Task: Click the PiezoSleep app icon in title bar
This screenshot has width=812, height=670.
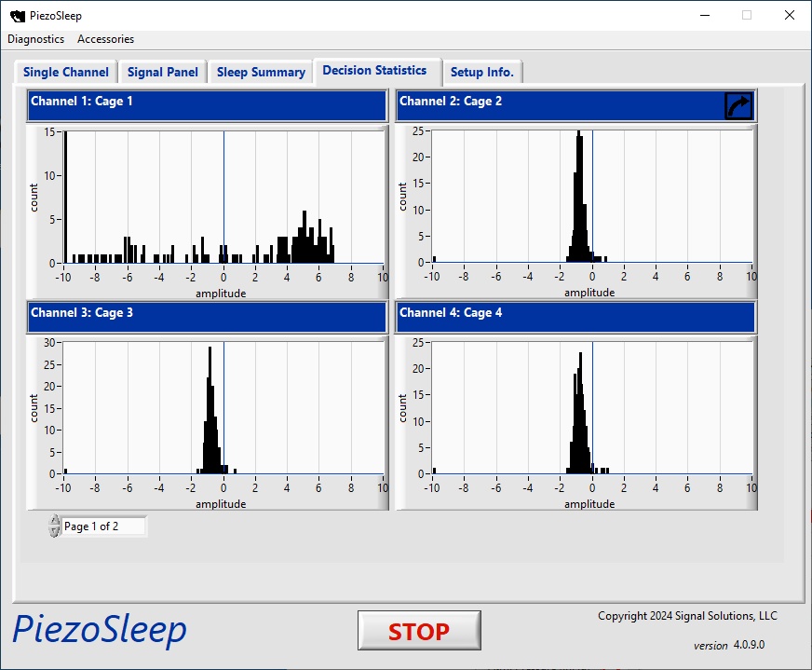Action: [x=16, y=16]
